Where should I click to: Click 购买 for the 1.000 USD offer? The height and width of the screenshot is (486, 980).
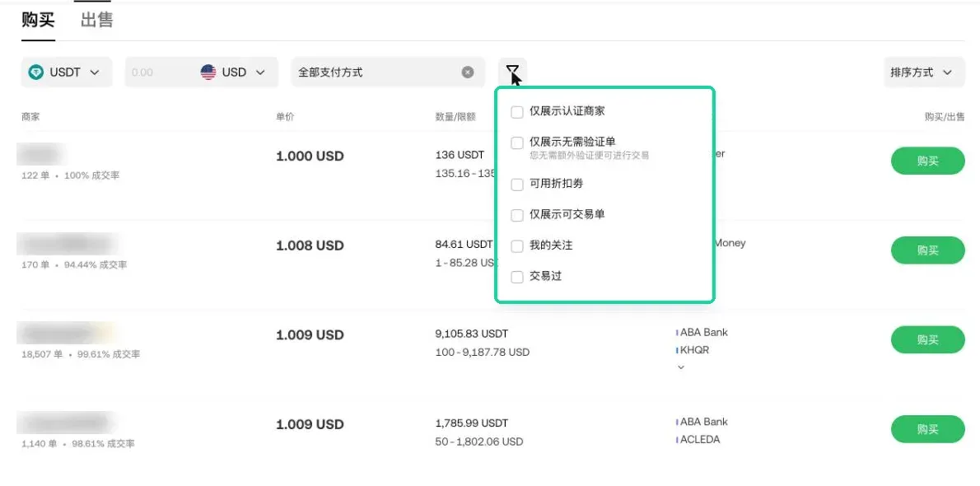(928, 161)
